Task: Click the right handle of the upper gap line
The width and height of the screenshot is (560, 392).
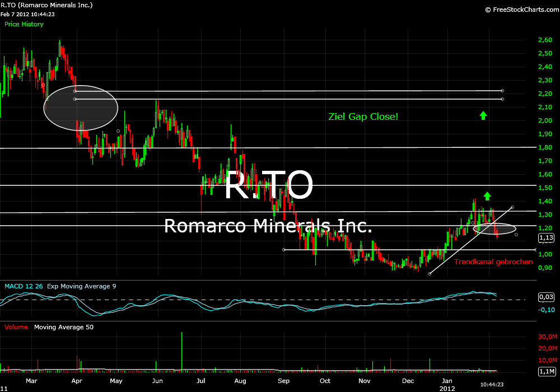Action: pos(502,90)
